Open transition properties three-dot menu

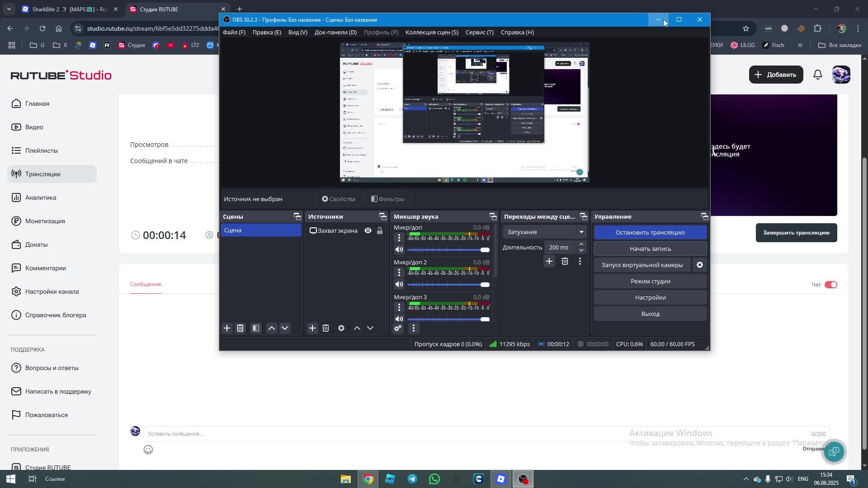[x=580, y=261]
